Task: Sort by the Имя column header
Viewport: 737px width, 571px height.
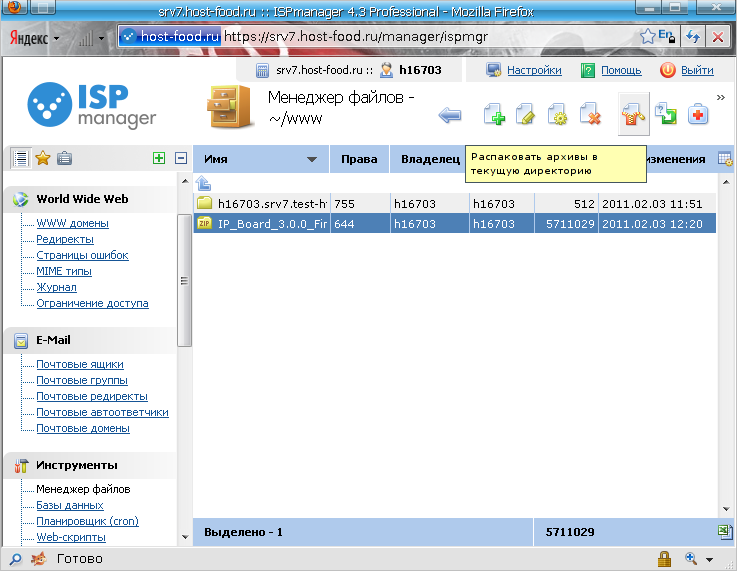Action: pyautogui.click(x=260, y=159)
